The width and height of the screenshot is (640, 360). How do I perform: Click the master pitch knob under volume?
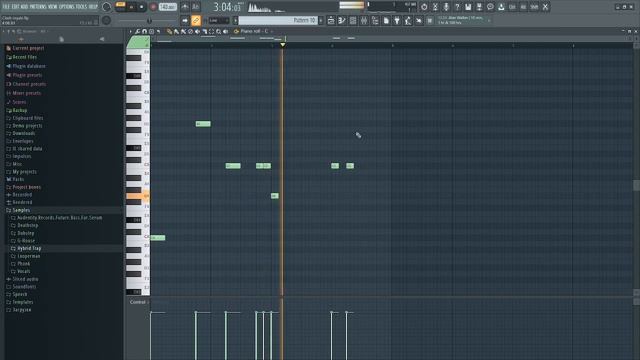(x=107, y=20)
